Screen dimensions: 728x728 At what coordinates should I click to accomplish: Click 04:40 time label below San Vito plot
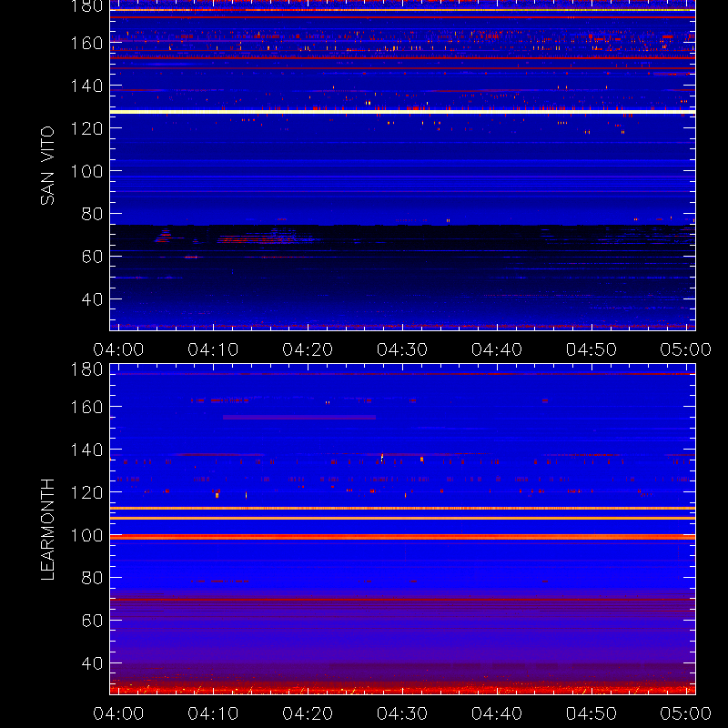(x=497, y=349)
